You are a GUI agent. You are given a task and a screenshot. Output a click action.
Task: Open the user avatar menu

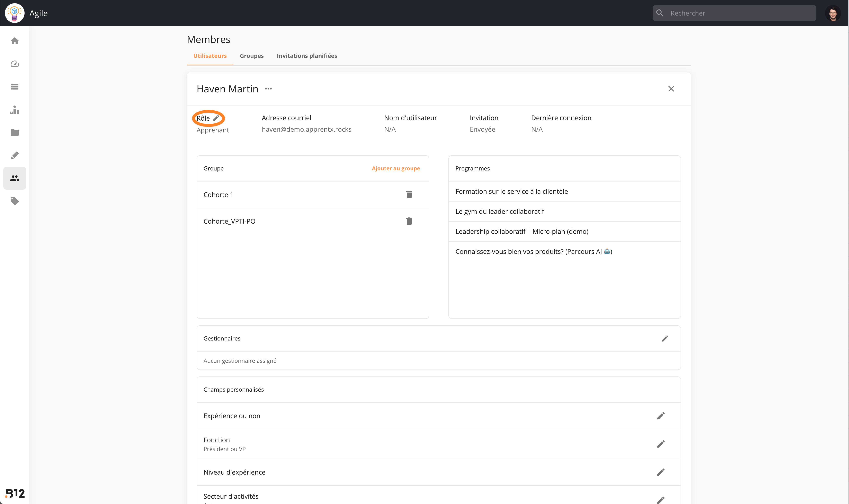(833, 13)
